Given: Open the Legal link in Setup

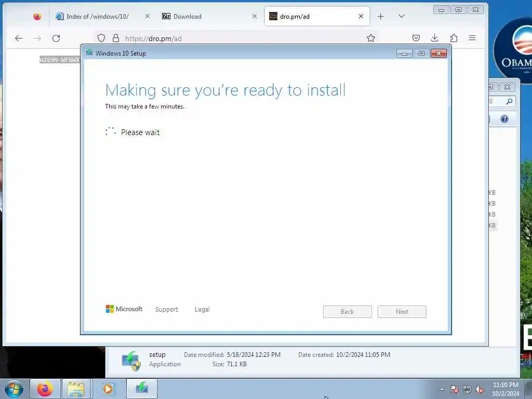Looking at the screenshot, I should pos(202,310).
